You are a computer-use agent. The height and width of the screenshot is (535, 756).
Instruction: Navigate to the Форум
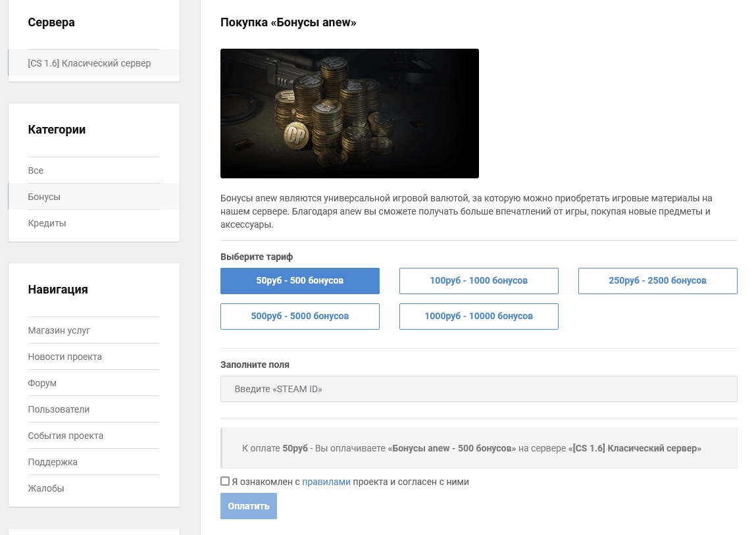[x=42, y=383]
